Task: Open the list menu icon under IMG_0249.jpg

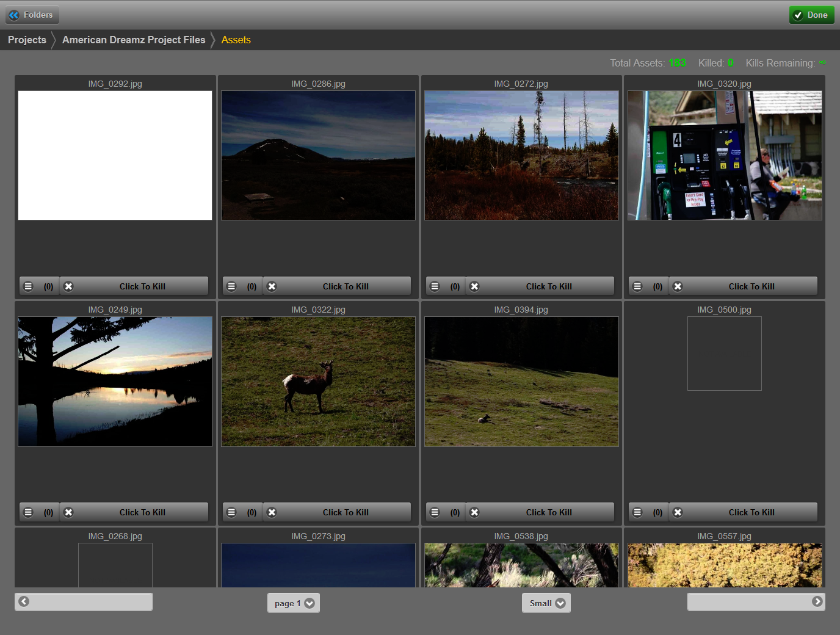Action: click(28, 512)
